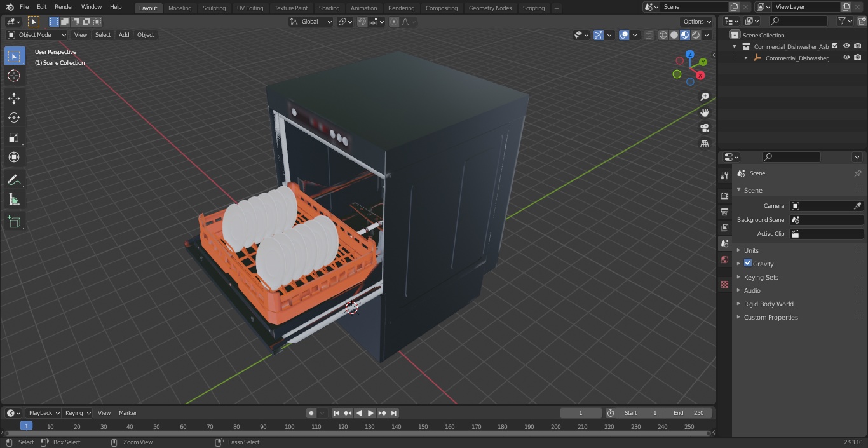Screen dimensions: 868x448
Task: Exclude Commercial_Dishwasher_Asb collection checkbox
Action: (x=835, y=46)
